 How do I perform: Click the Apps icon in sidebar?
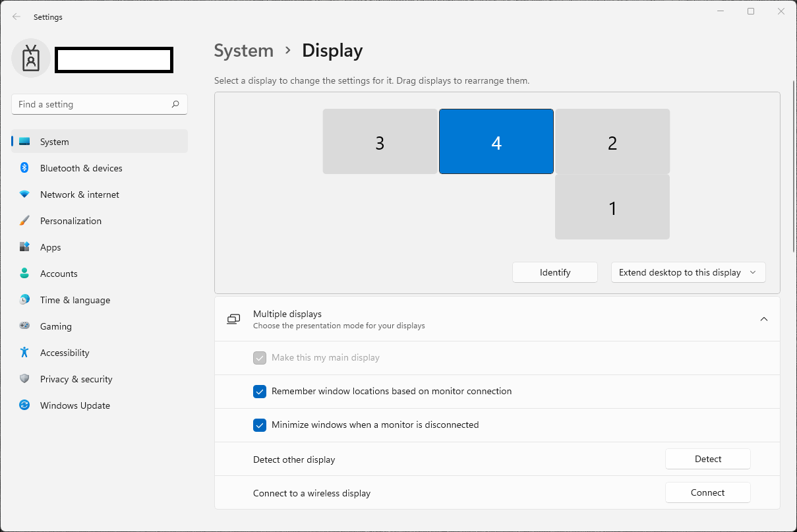point(24,247)
